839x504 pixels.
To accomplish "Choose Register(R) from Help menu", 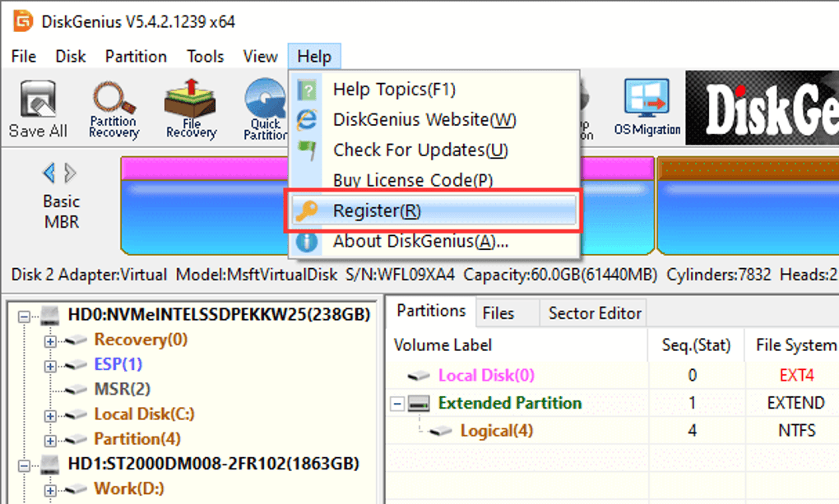I will point(434,210).
